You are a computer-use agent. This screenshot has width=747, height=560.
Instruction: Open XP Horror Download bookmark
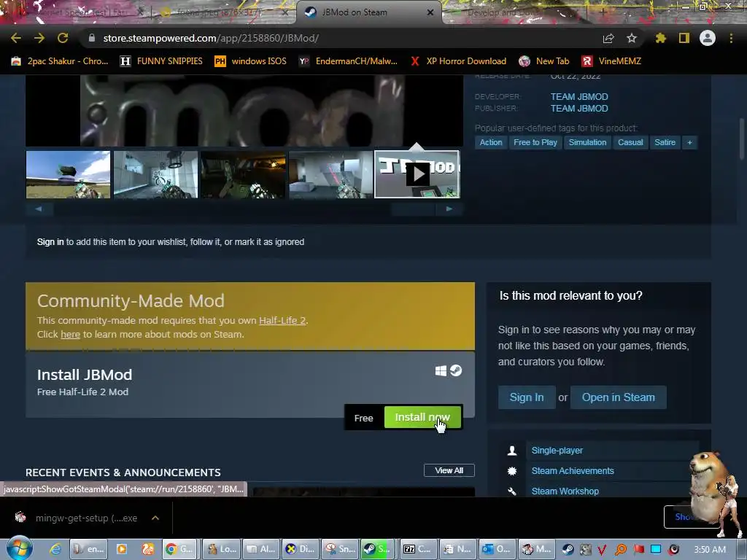pos(459,61)
